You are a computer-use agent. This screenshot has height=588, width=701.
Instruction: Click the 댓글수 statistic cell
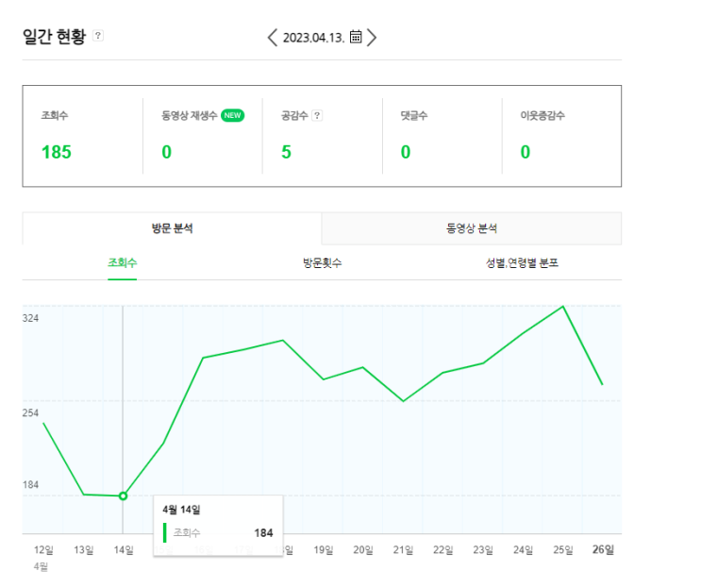tap(442, 136)
